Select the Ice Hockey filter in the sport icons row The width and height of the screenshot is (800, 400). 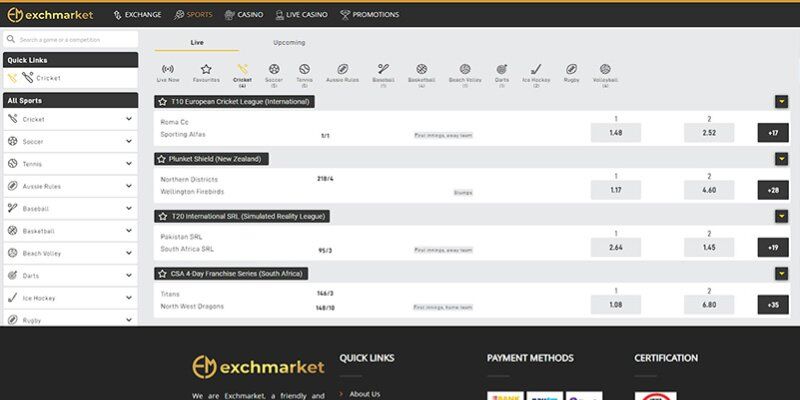(x=536, y=75)
